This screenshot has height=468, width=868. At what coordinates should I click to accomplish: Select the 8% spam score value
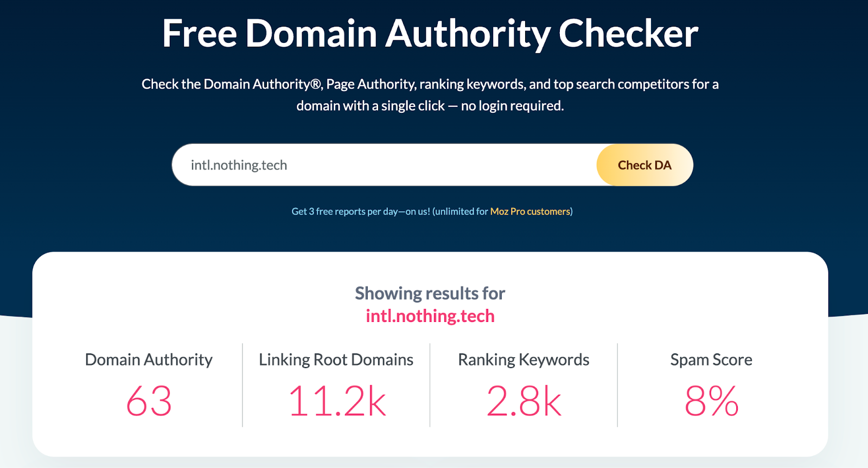coord(711,401)
